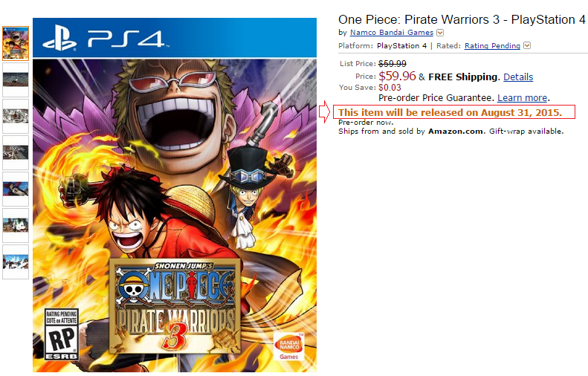Click the Bandai Namco Games logo

[x=289, y=346]
